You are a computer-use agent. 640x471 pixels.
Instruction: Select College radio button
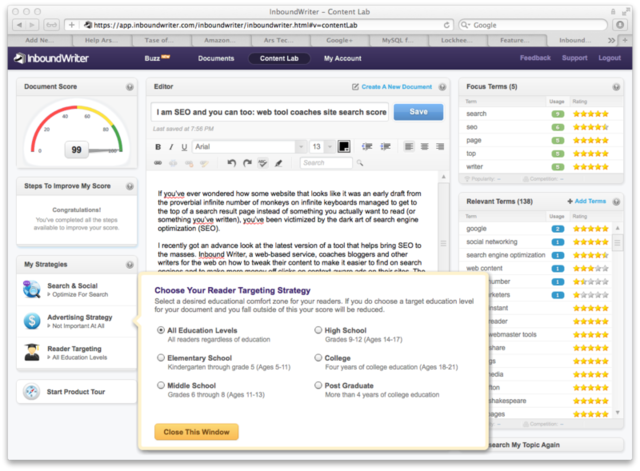318,358
